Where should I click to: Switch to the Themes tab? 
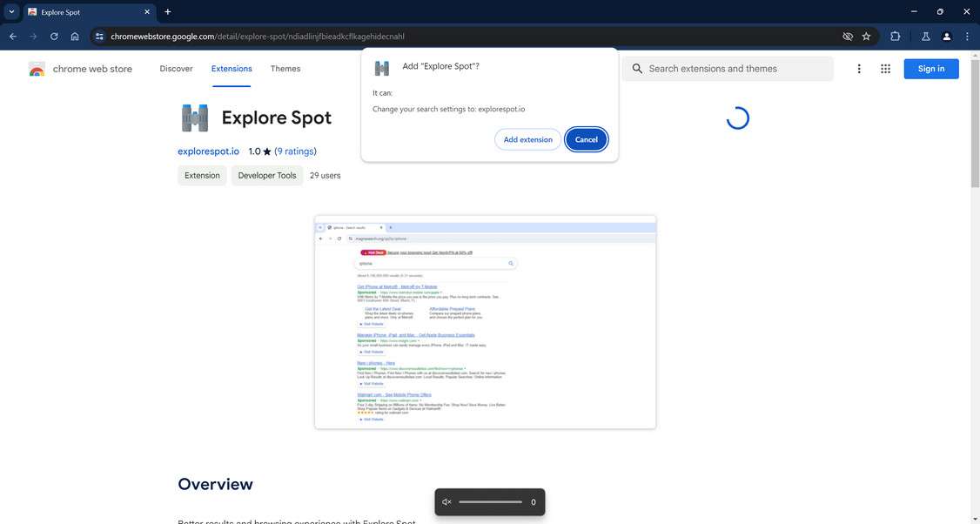284,68
